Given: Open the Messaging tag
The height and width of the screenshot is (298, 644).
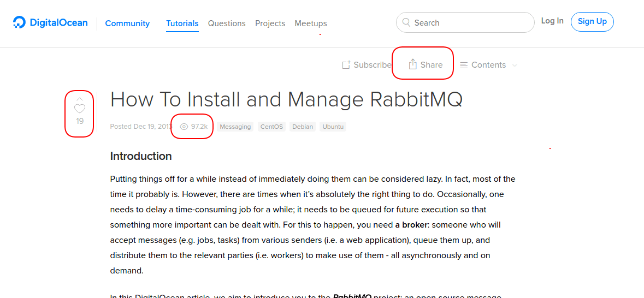Looking at the screenshot, I should [235, 127].
